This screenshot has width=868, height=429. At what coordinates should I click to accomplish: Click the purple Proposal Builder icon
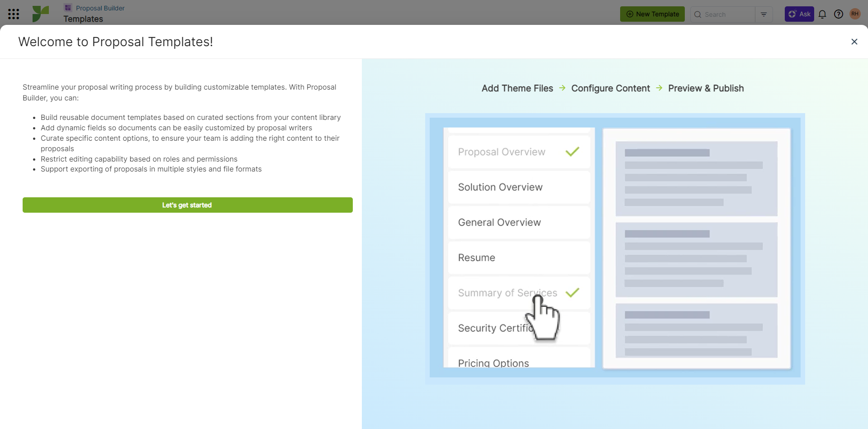68,8
